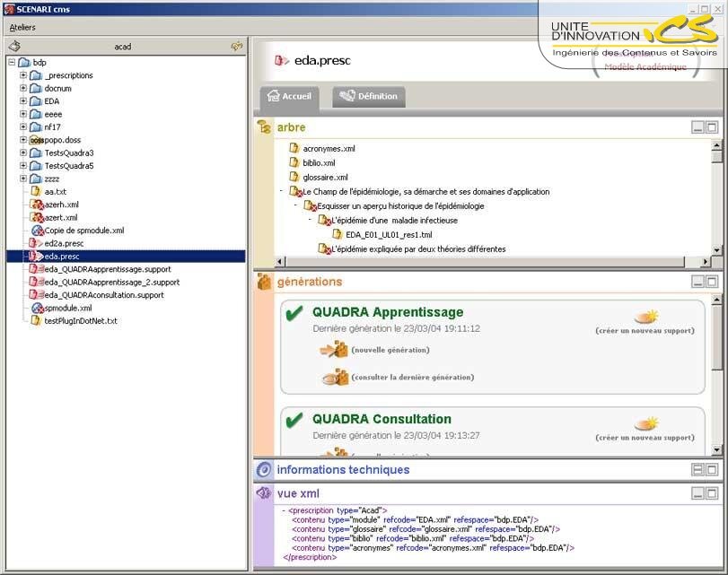
Task: Click the eda.presc title document icon
Action: click(281, 60)
